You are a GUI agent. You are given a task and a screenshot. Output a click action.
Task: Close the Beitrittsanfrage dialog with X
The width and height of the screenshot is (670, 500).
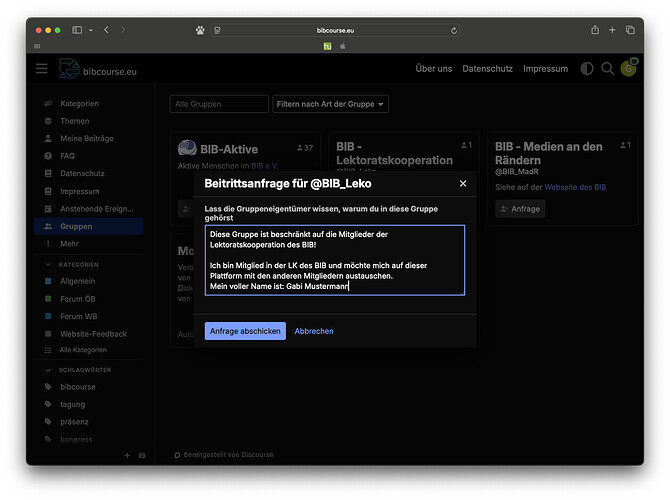coord(463,184)
